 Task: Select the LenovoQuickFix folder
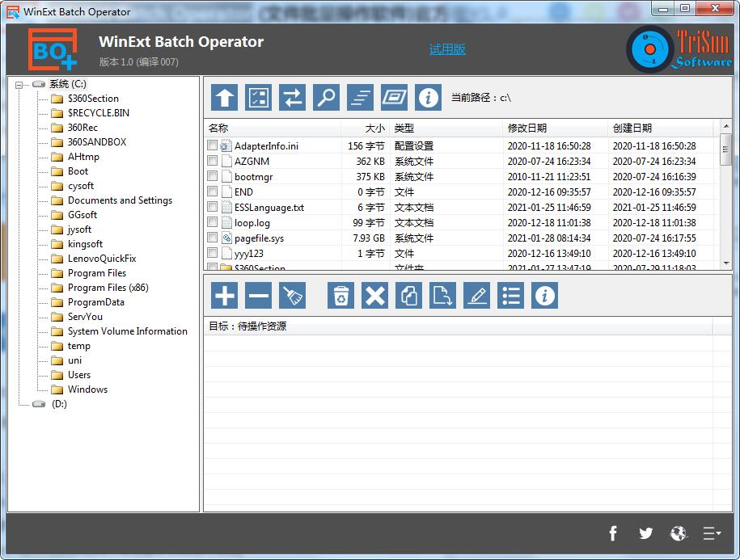click(x=101, y=259)
